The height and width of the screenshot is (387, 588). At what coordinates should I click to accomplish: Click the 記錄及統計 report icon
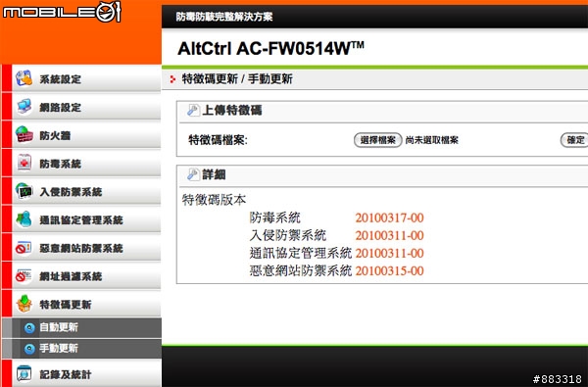24,373
